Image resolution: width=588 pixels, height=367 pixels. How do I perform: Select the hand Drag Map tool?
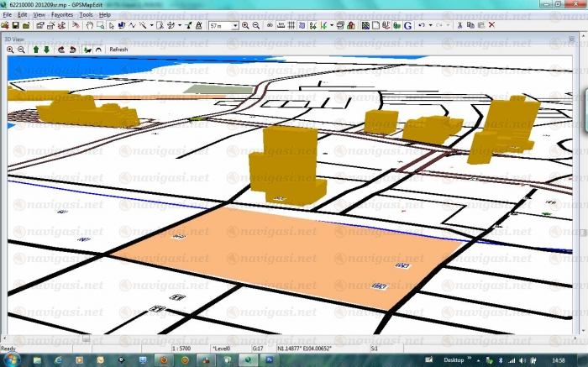click(90, 25)
